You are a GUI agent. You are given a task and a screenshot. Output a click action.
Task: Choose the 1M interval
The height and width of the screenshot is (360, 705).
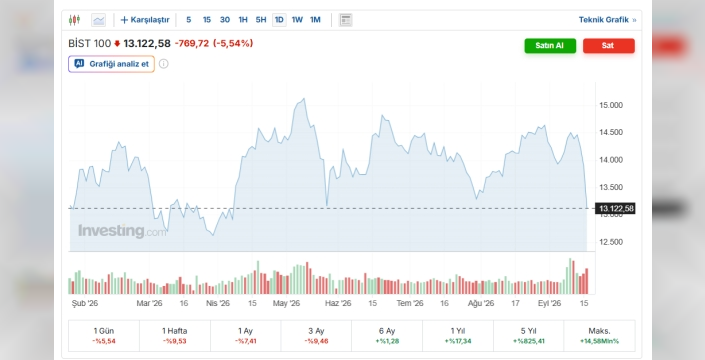315,20
